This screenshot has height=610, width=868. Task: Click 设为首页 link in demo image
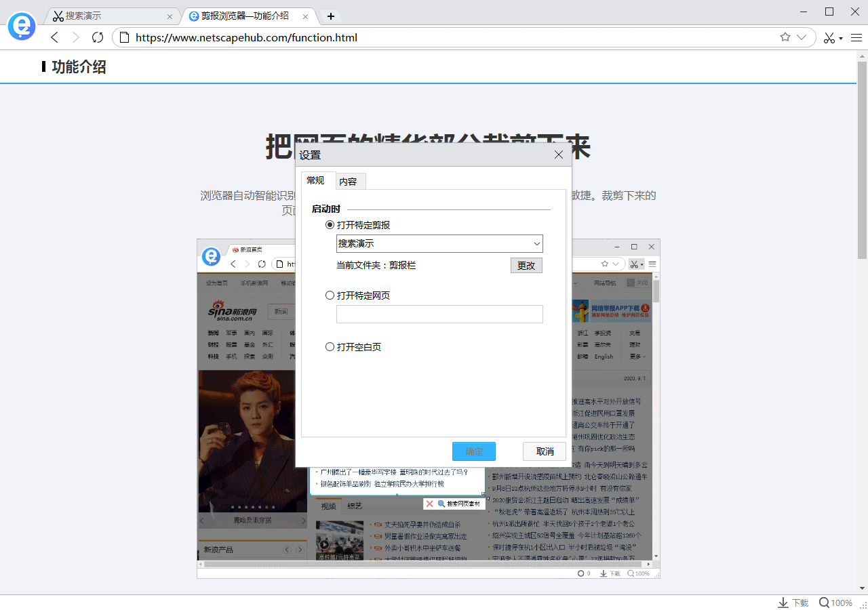coord(217,283)
